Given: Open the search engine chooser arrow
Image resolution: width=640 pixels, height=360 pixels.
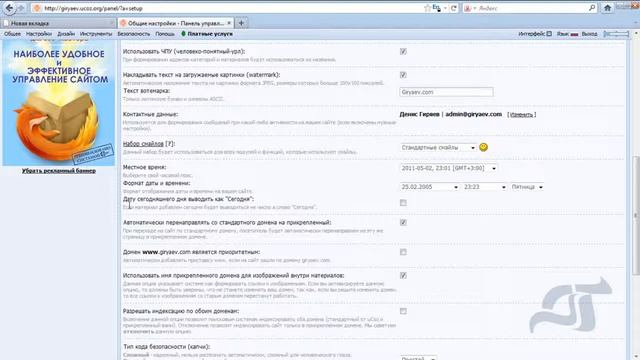Looking at the screenshot, I should (x=475, y=8).
